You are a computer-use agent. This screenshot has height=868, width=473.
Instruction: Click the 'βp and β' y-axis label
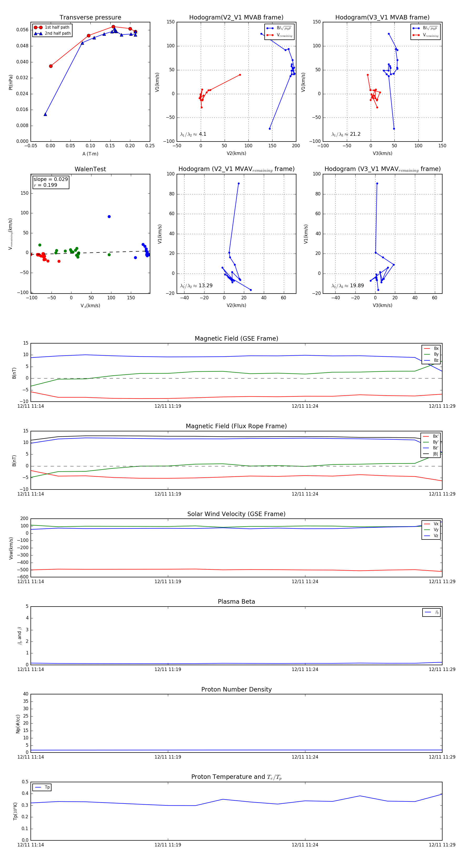pos(19,636)
